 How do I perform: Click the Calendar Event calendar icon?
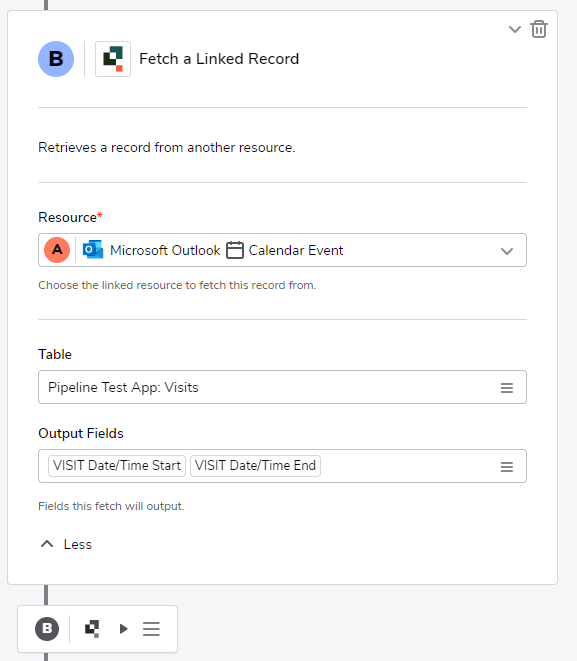tap(235, 250)
